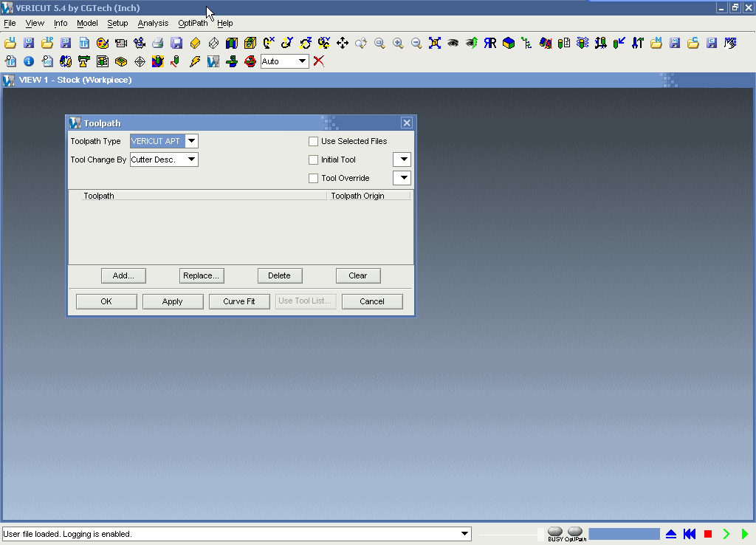
Task: Open the View menu
Action: 35,23
